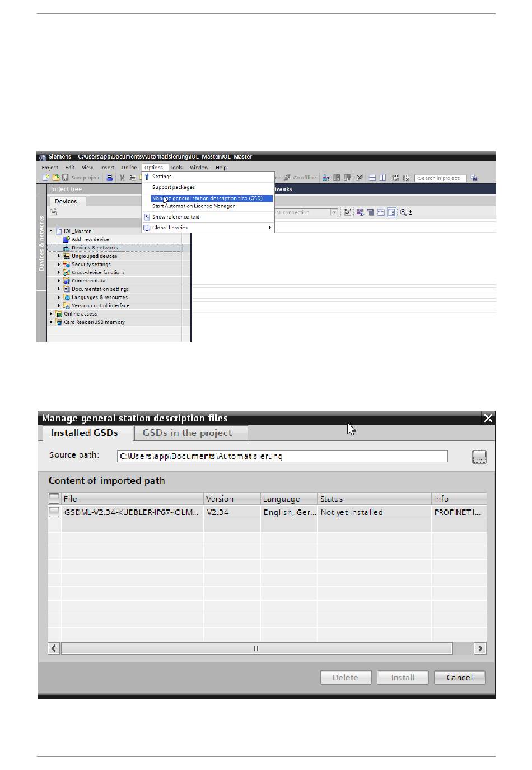Click the Copy icon in the toolbar
The height and width of the screenshot is (770, 532).
pyautogui.click(x=133, y=178)
